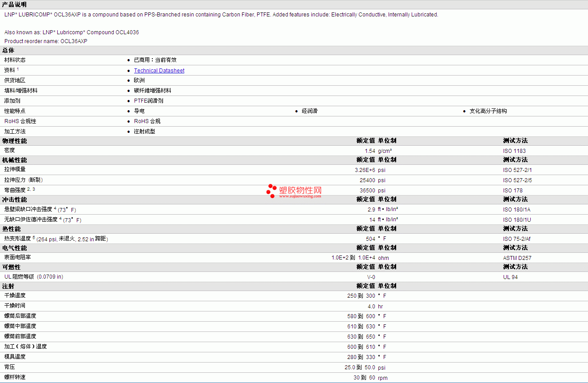Select the "ISO 180/1U" test method
This screenshot has width=588, height=383.
pos(517,220)
